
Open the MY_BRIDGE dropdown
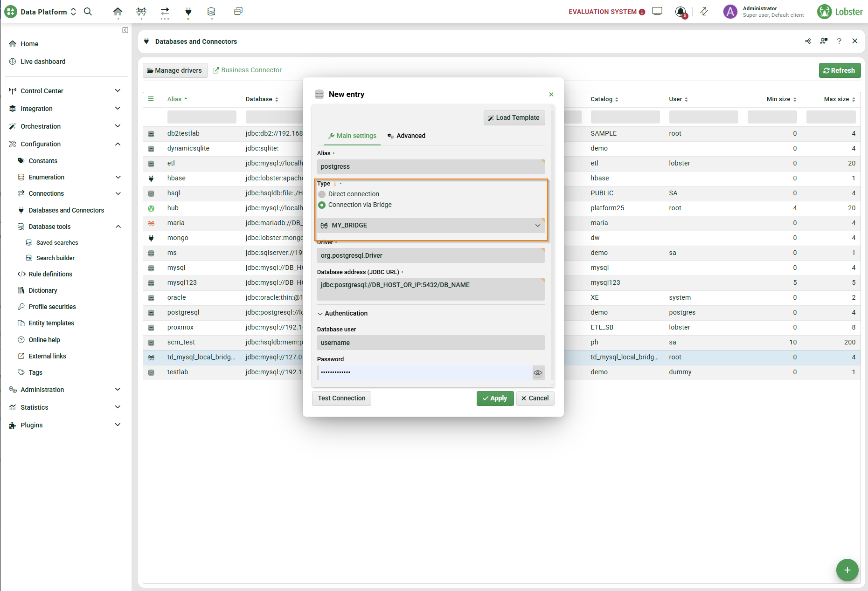point(431,226)
